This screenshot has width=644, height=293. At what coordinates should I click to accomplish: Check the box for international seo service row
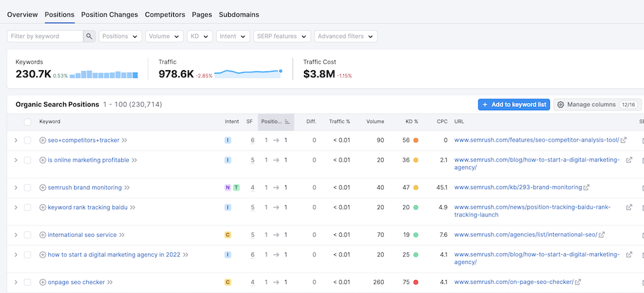[28, 235]
